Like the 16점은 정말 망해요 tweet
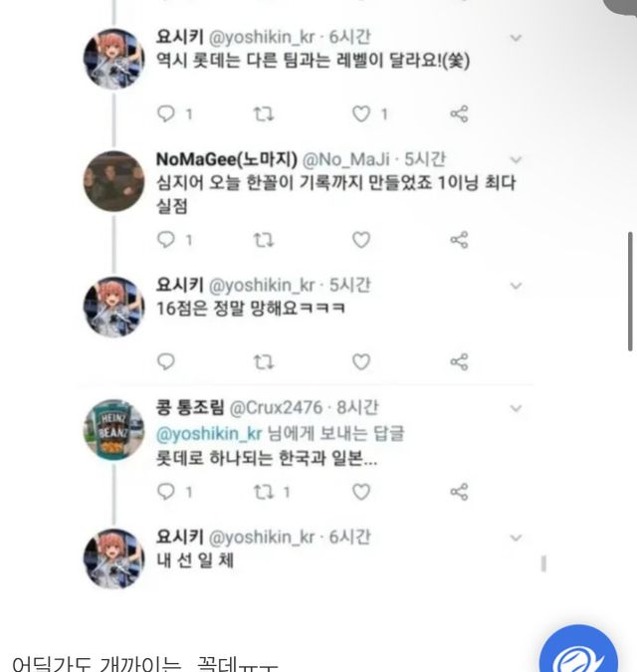Image resolution: width=637 pixels, height=672 pixels. (x=361, y=361)
